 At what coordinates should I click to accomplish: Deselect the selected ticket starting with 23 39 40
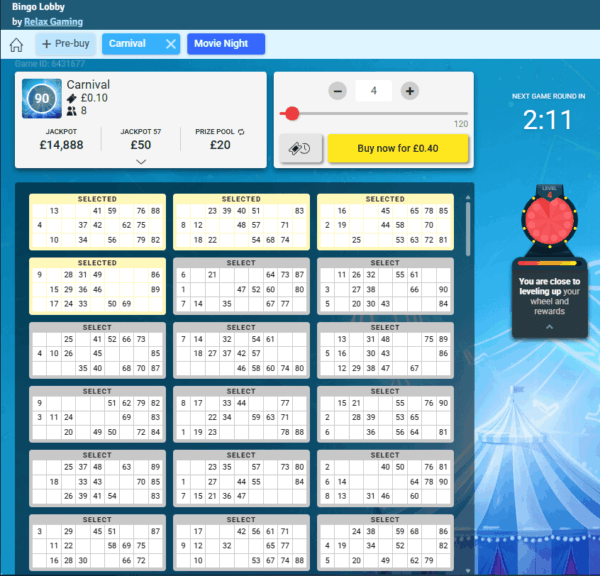tap(241, 222)
